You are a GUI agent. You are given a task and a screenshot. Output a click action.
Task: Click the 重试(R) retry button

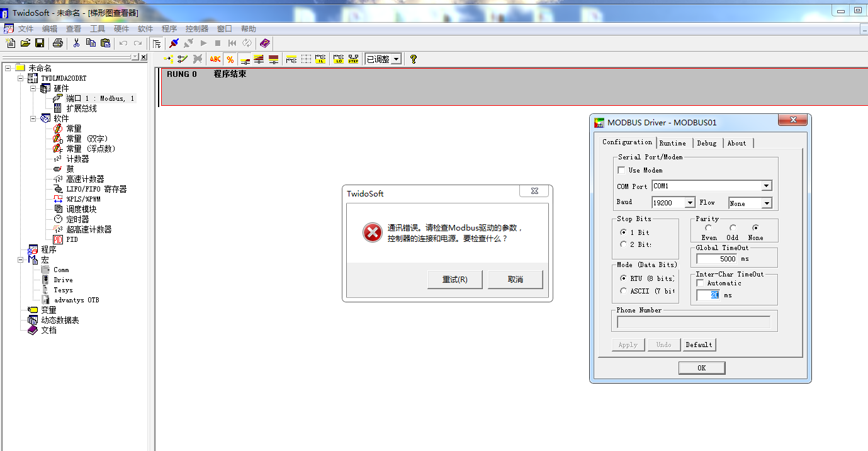tap(454, 280)
